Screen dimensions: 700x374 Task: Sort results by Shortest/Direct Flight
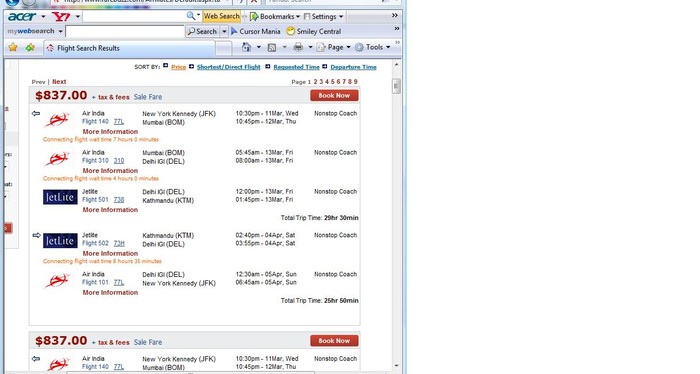coord(229,67)
